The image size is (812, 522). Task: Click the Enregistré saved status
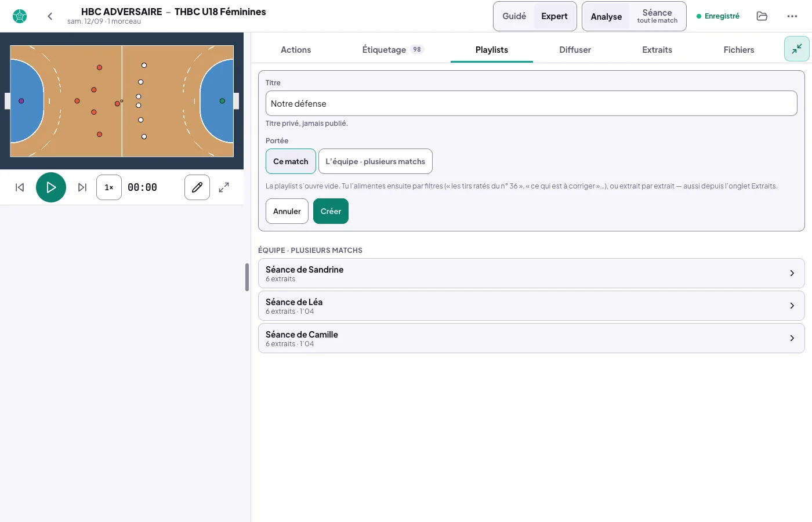point(718,16)
